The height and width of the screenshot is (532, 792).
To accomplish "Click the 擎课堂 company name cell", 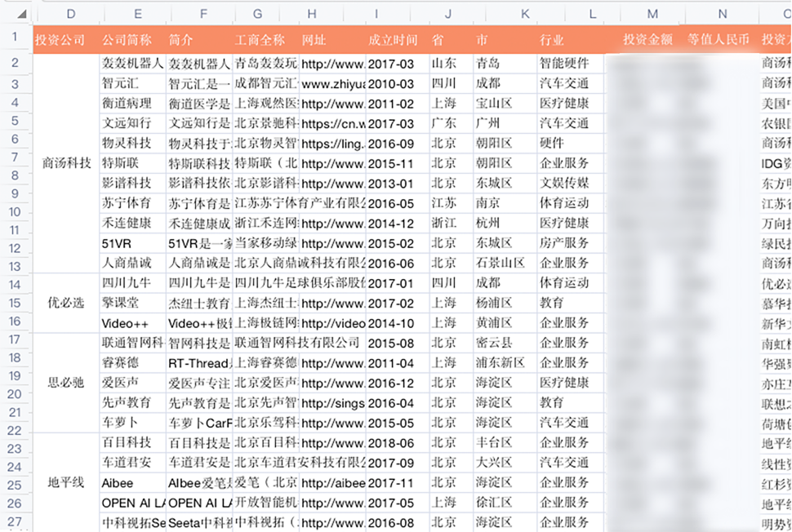I will [133, 303].
